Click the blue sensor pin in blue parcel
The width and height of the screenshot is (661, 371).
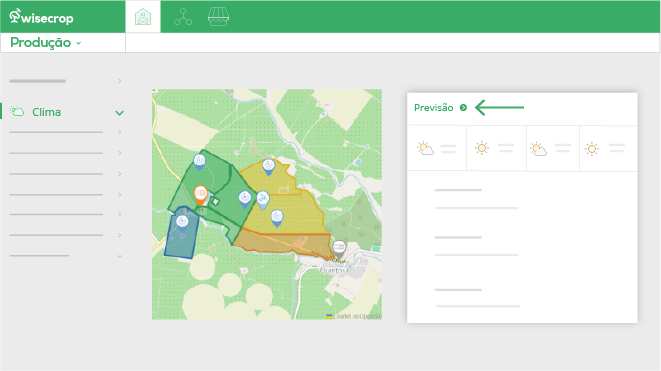[182, 223]
